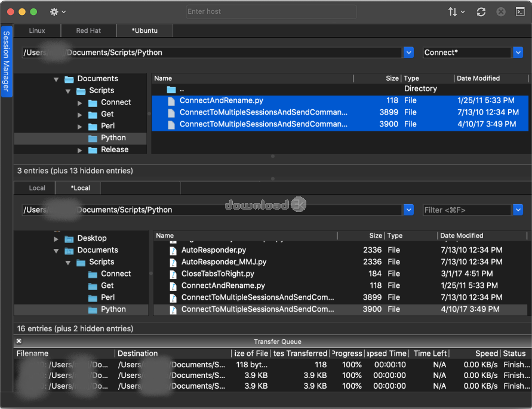Click the refresh icon in the toolbar
The height and width of the screenshot is (409, 532).
click(x=481, y=12)
